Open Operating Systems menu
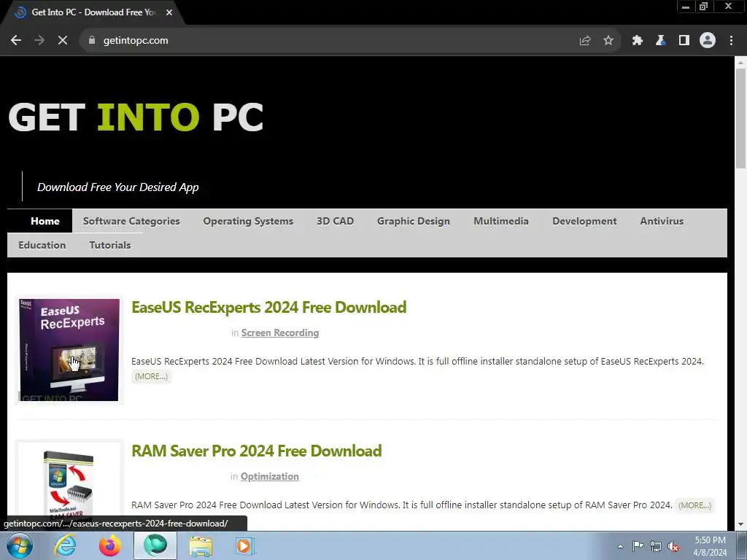Image resolution: width=747 pixels, height=560 pixels. 248,221
